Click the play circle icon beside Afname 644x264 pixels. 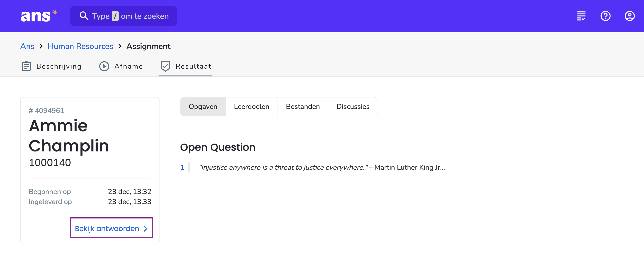coord(104,66)
